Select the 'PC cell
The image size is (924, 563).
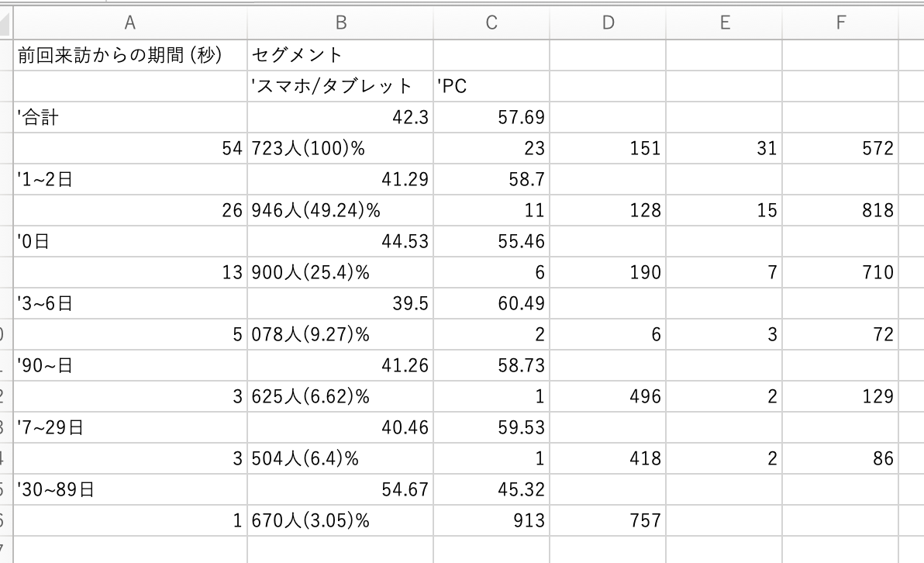click(x=491, y=86)
